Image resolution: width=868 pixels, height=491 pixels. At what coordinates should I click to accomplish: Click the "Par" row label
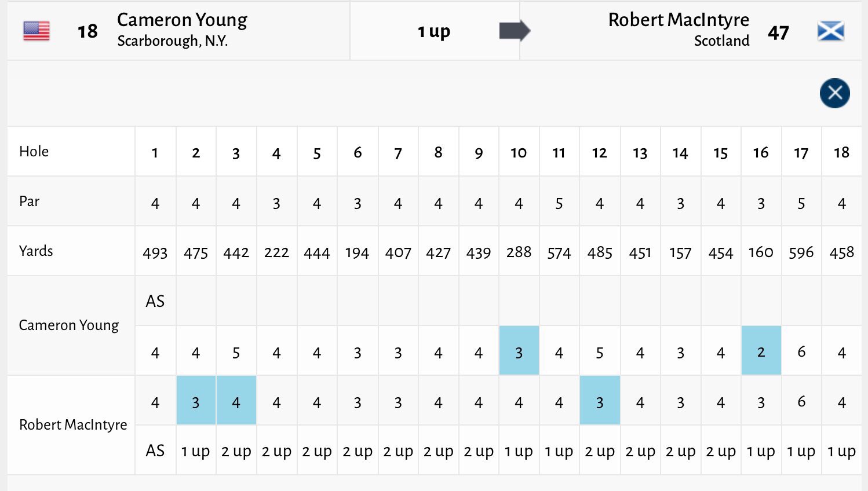pyautogui.click(x=30, y=201)
